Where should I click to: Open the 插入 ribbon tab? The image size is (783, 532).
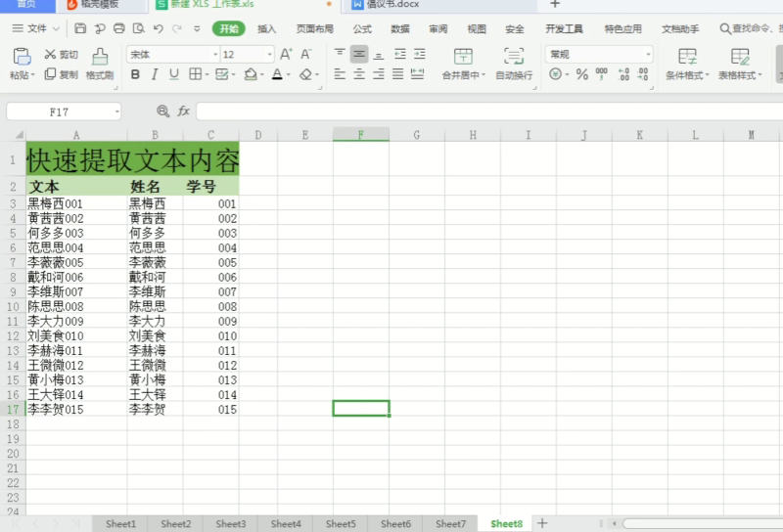pyautogui.click(x=266, y=29)
